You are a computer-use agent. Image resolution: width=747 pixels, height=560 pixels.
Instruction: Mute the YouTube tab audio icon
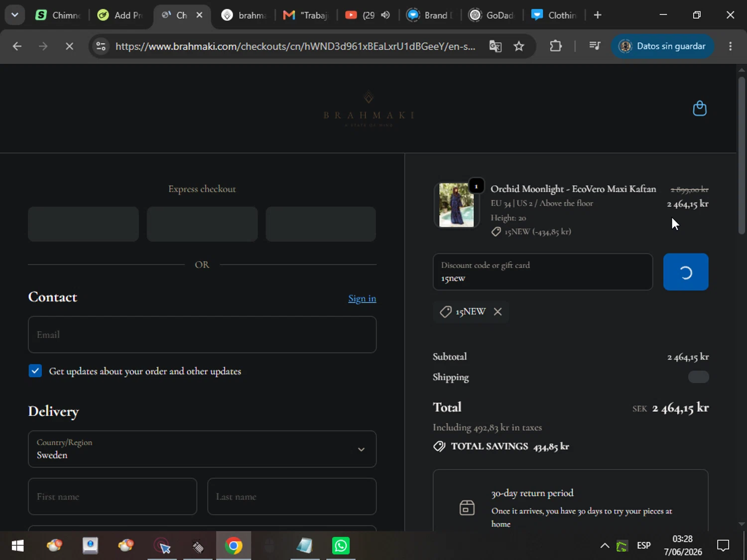coord(385,15)
